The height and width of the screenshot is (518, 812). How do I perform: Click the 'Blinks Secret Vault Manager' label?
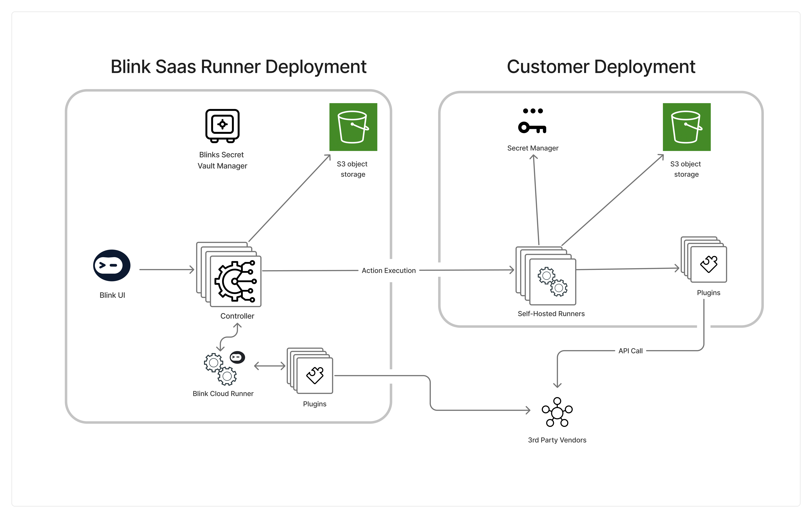click(x=222, y=160)
